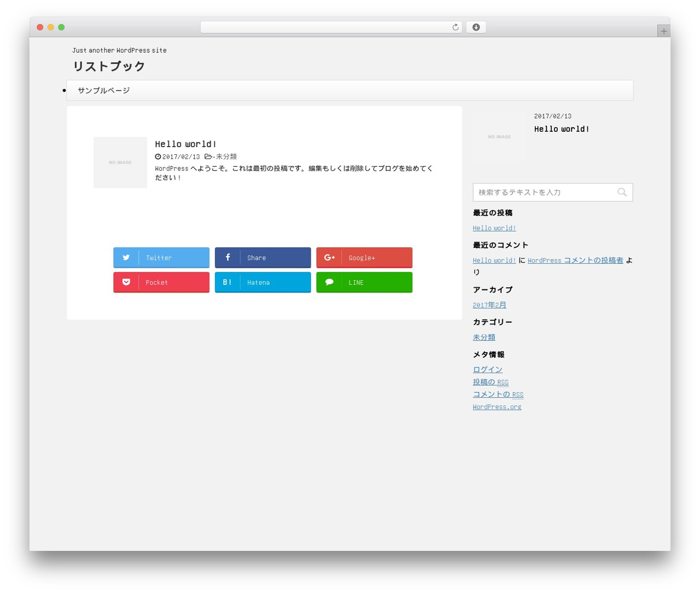Open the WordPress コメントの投稿者 link

coord(575,260)
